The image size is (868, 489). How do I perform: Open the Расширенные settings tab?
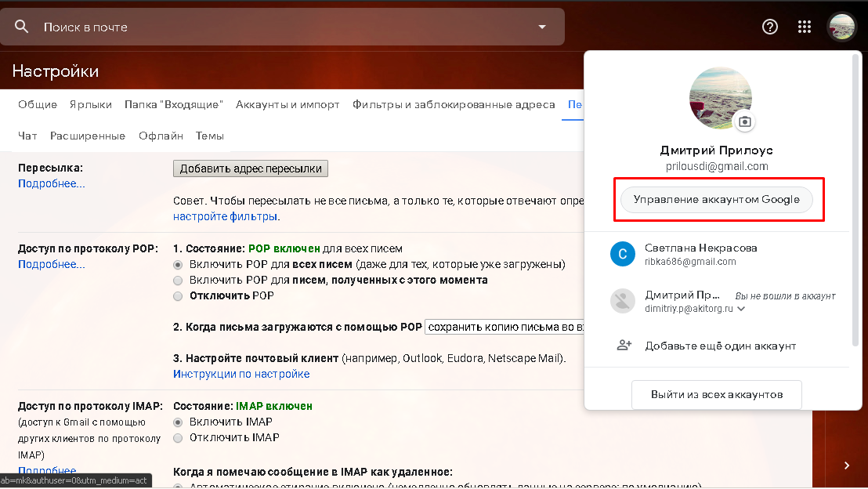click(x=88, y=136)
